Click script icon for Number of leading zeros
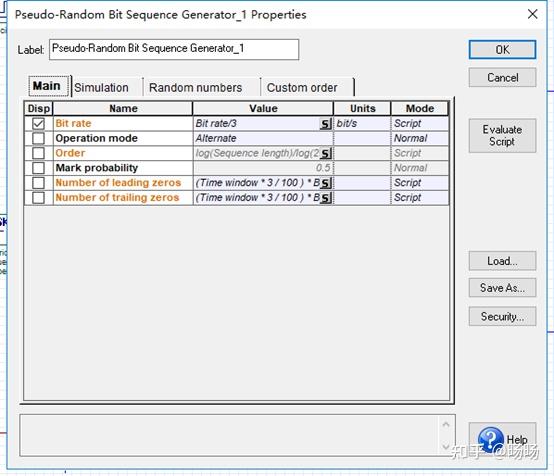This screenshot has height=476, width=554. tap(325, 183)
